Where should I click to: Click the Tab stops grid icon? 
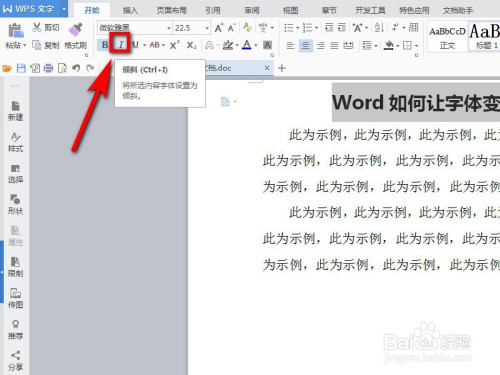pos(413,27)
